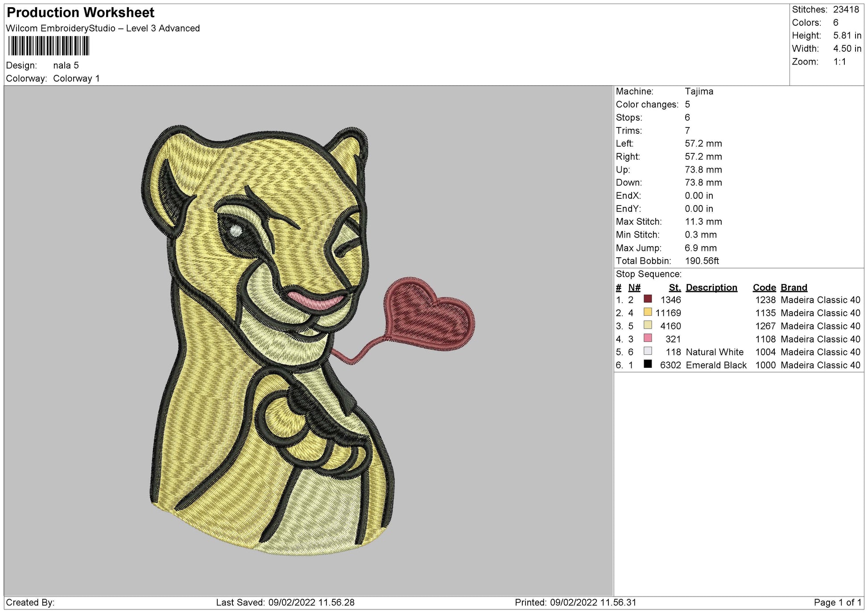868x613 pixels.
Task: Click the Brand column header
Action: click(x=794, y=288)
